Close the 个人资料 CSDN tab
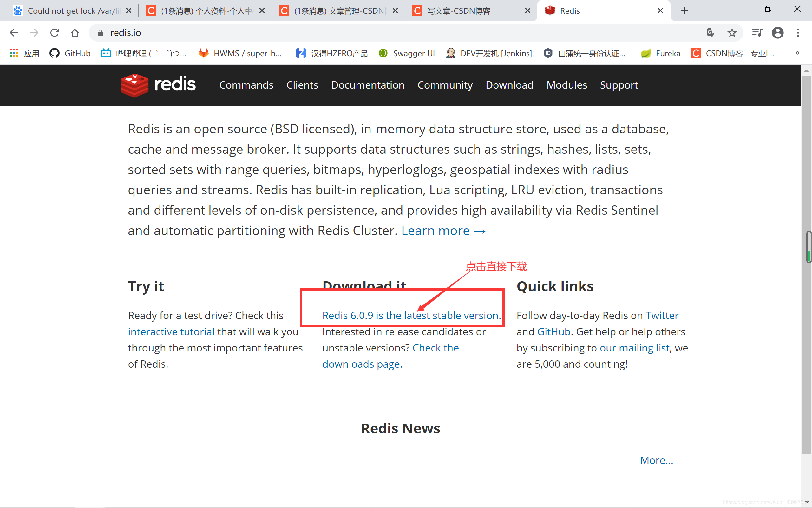The width and height of the screenshot is (812, 508). (x=262, y=11)
